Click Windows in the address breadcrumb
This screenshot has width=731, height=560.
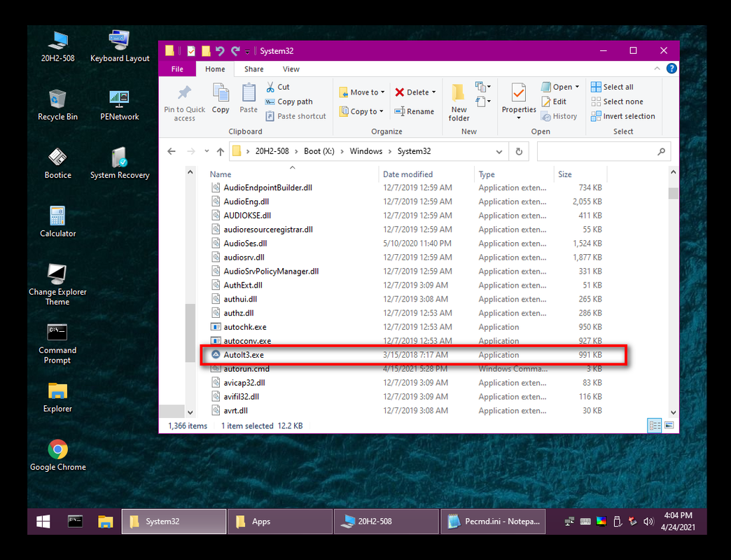click(366, 151)
